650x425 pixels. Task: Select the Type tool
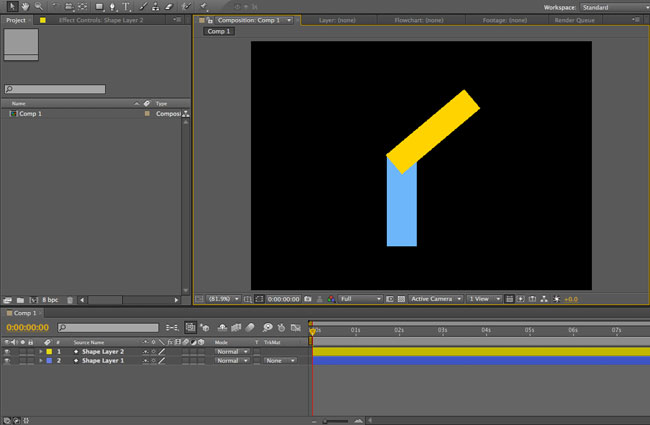(126, 7)
